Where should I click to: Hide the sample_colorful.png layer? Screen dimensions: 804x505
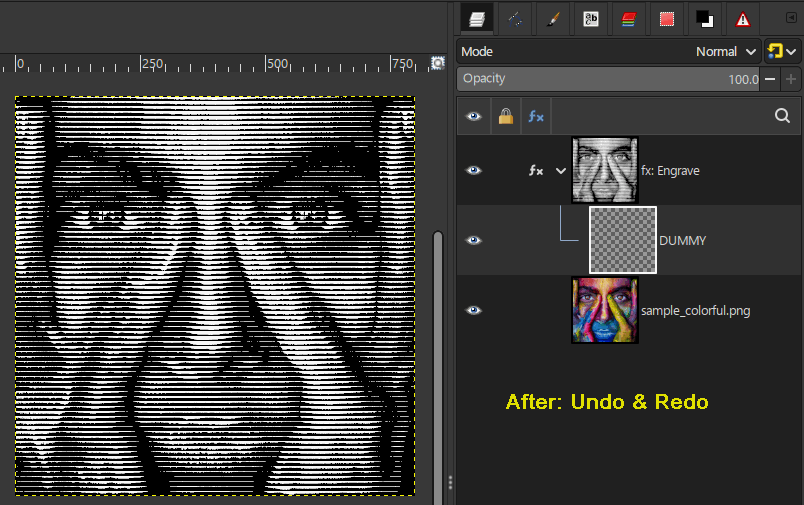[x=473, y=310]
